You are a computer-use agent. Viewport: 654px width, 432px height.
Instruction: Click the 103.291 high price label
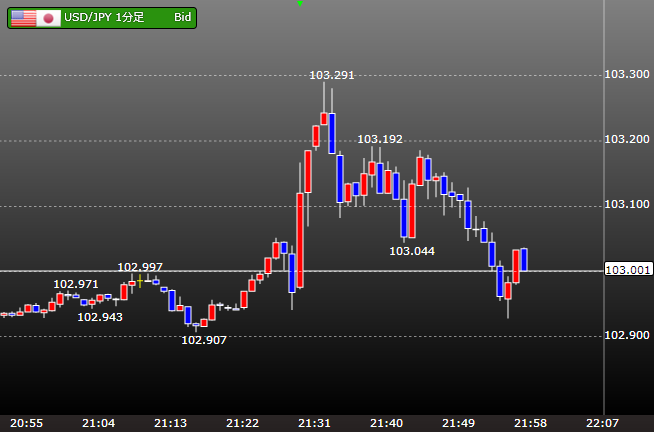tap(332, 75)
